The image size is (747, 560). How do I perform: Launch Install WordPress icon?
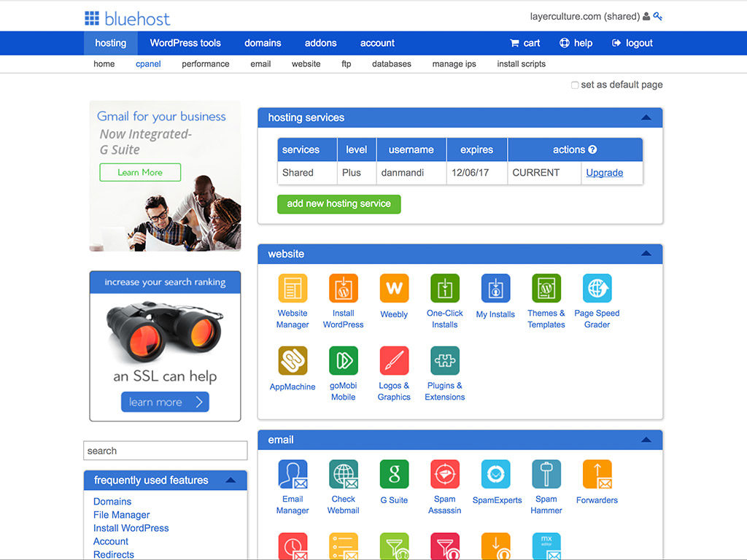click(343, 288)
